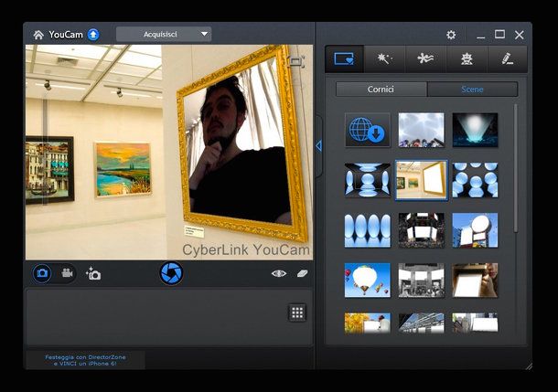
Task: Open the avatar and gadgets effects tab
Action: point(467,59)
